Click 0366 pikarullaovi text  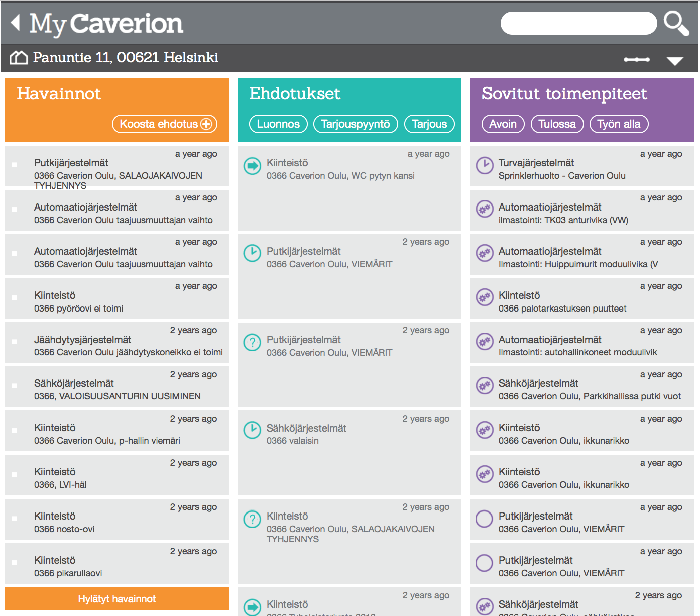click(68, 573)
